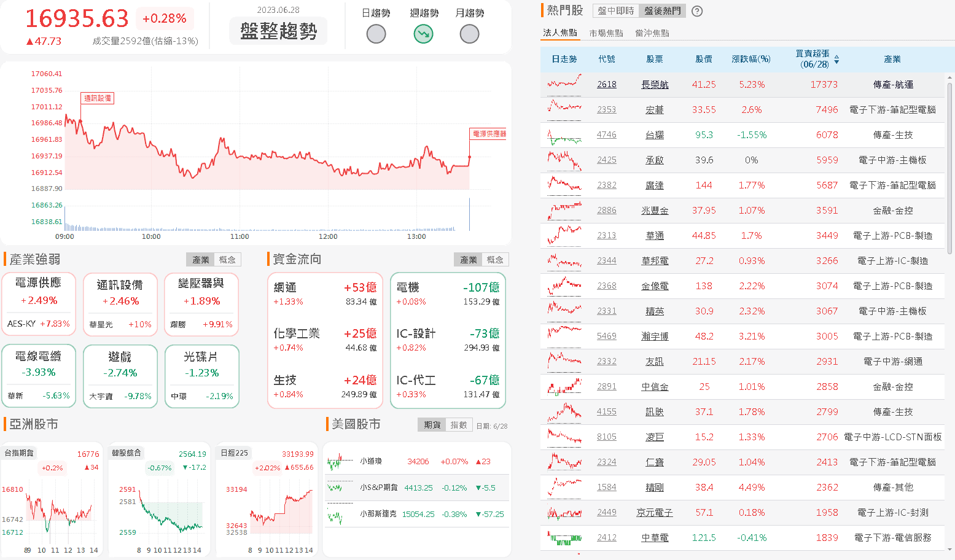Sort by the 買賣超張 column arrows
Viewport: 955px width, 560px height.
click(836, 60)
